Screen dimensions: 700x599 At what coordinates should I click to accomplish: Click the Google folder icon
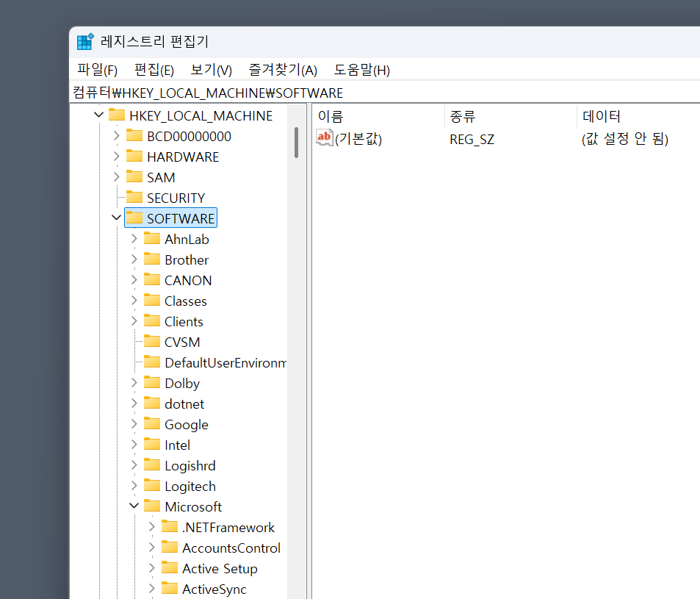pos(152,423)
